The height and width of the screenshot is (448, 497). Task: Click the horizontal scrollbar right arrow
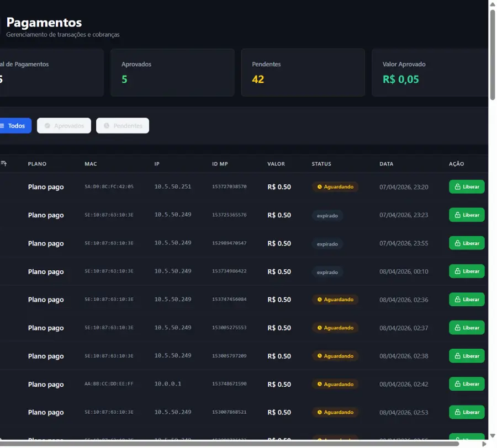(484, 444)
